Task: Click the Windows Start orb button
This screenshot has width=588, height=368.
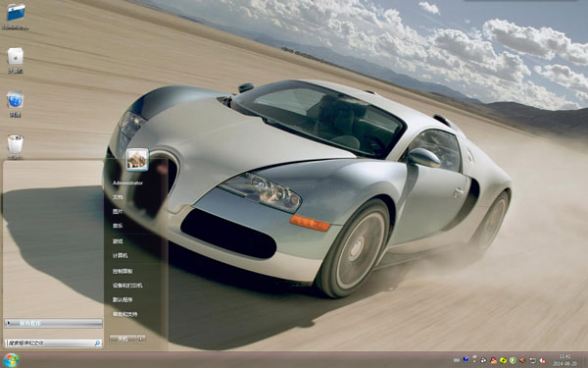Action: point(11,360)
